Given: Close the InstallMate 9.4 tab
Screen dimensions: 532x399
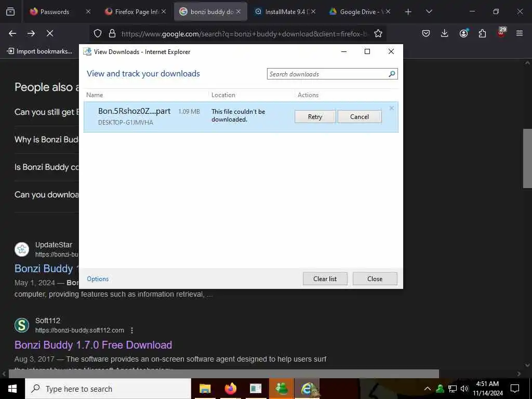Looking at the screenshot, I should pos(313,11).
